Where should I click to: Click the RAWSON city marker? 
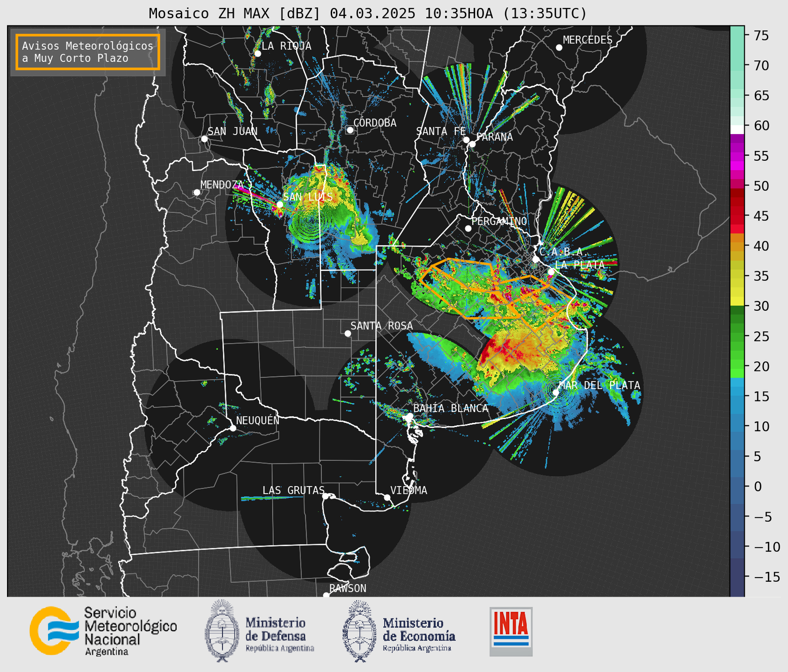click(326, 595)
